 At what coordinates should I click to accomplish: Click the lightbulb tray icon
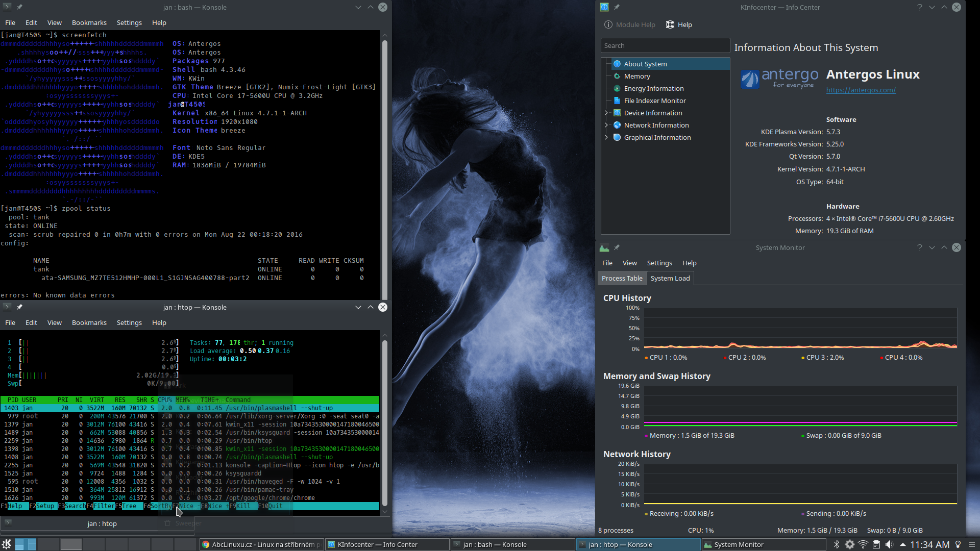point(958,544)
